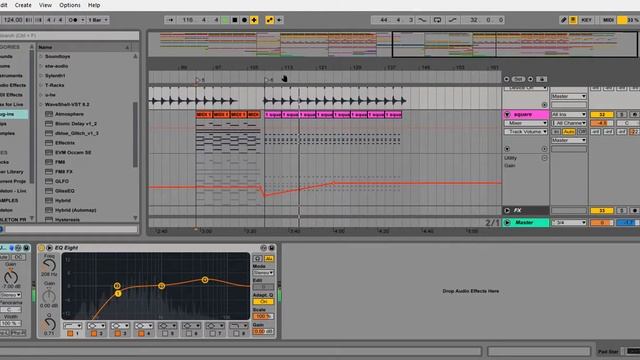Toggle the square track activator number 32

[602, 115]
